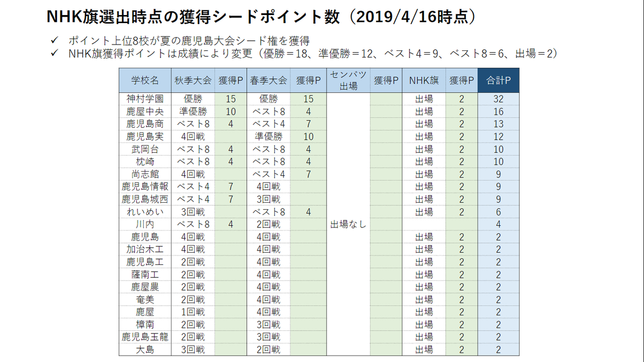Select the school name 鹿児島実
Image resolution: width=644 pixels, height=362 pixels.
coord(145,136)
